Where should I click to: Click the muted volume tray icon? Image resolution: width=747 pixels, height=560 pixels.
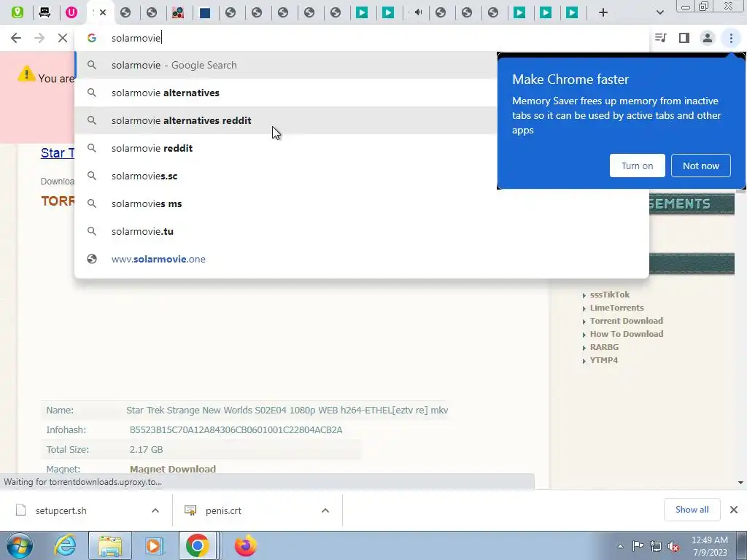[x=673, y=546]
